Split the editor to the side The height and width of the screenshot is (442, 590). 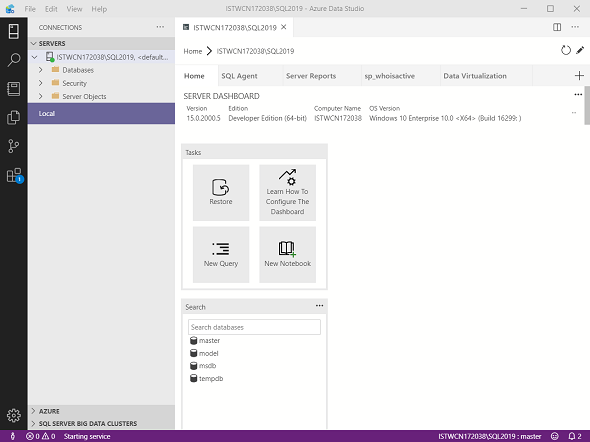coord(557,27)
